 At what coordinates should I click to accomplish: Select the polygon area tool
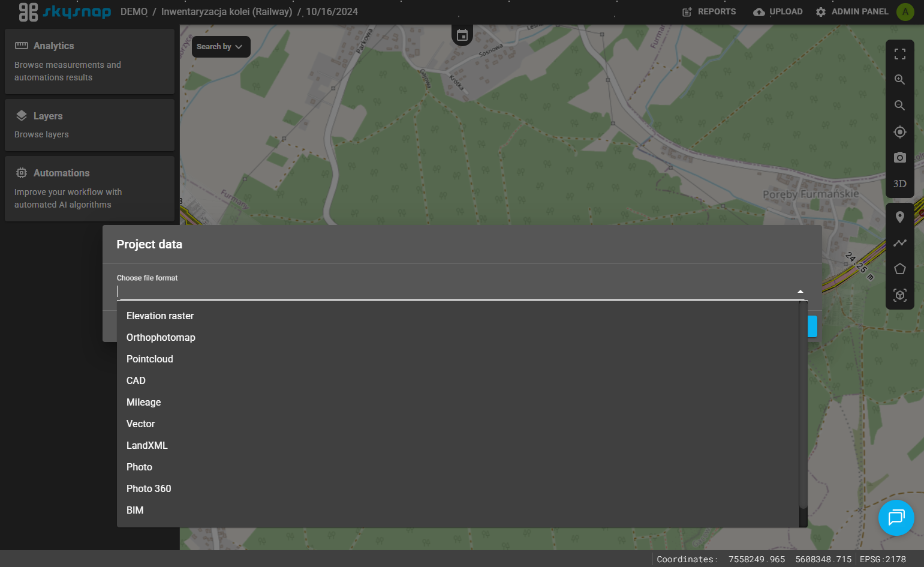[900, 269]
